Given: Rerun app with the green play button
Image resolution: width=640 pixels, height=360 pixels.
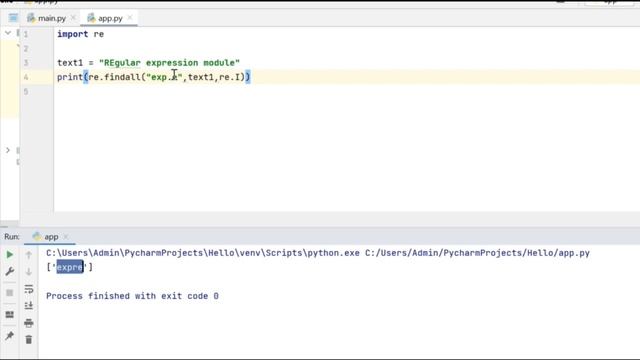Looking at the screenshot, I should 9,255.
